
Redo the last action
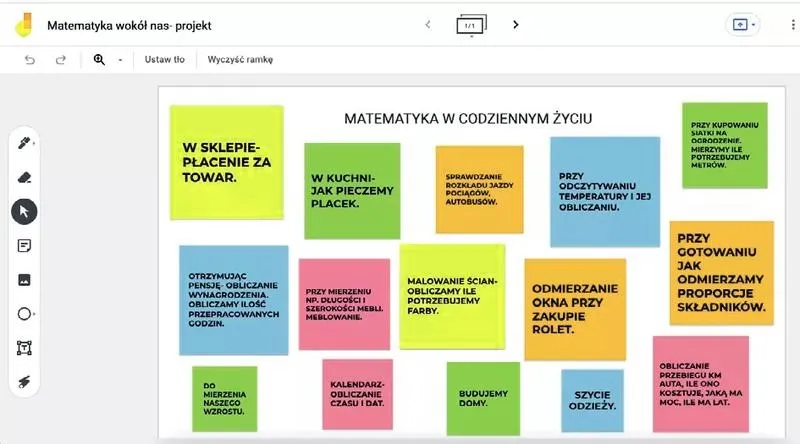[61, 60]
